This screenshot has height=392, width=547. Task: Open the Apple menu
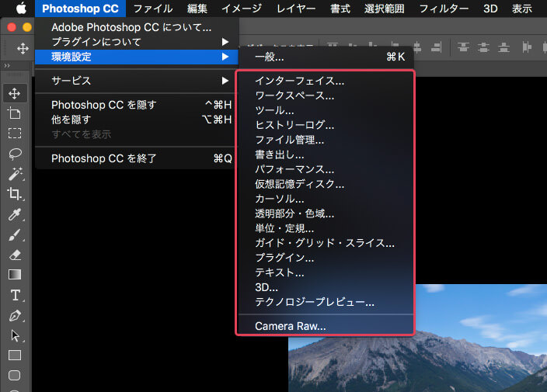click(21, 9)
